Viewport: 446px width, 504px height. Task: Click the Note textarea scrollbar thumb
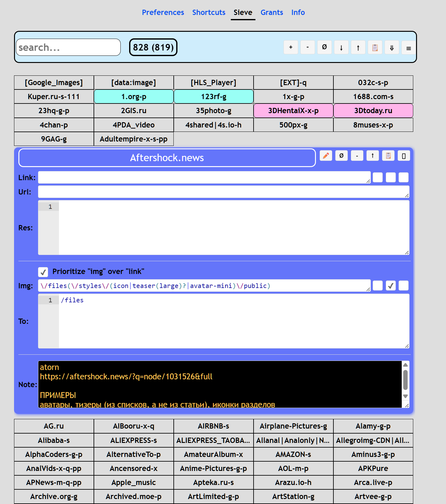pyautogui.click(x=405, y=380)
